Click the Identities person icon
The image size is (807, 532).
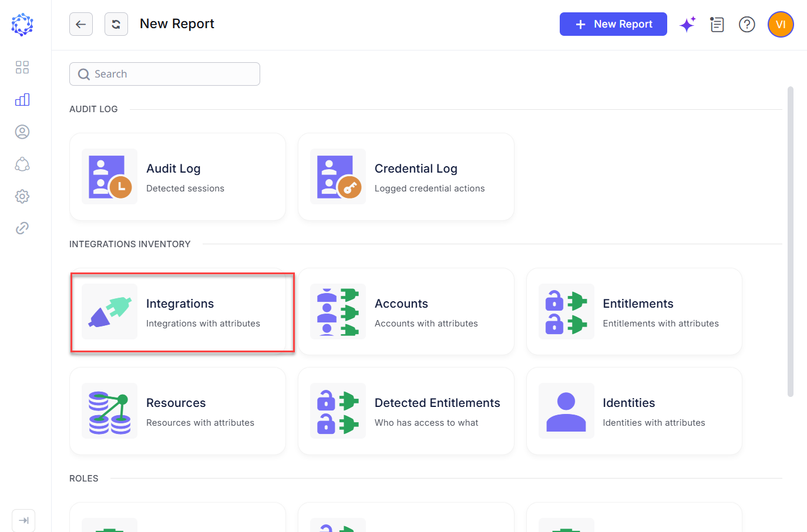566,411
